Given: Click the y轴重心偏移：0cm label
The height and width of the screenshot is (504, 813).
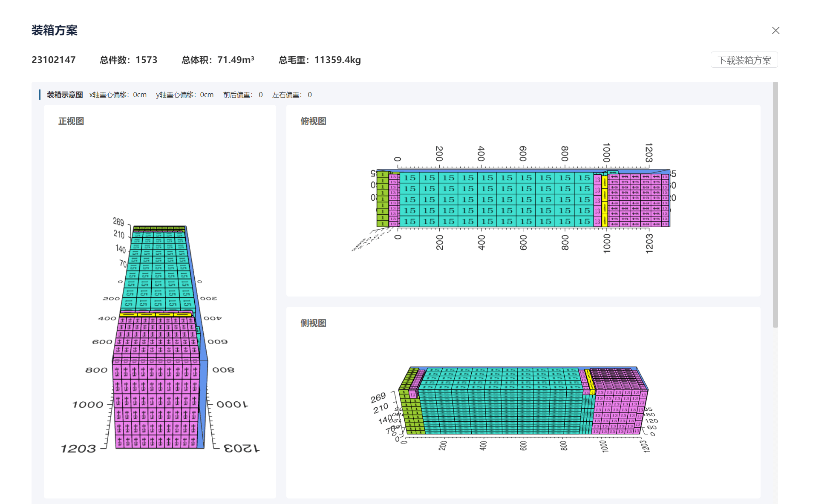Looking at the screenshot, I should click(x=185, y=95).
